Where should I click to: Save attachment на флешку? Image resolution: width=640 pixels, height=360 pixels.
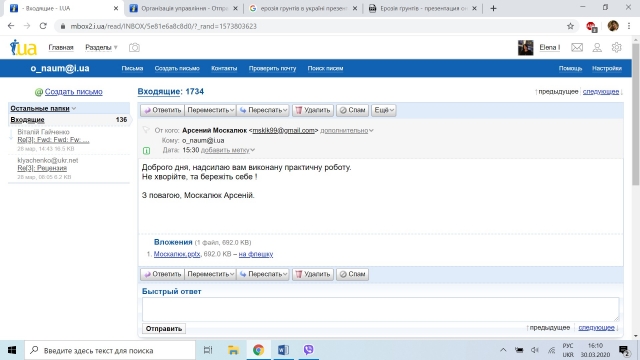click(256, 254)
